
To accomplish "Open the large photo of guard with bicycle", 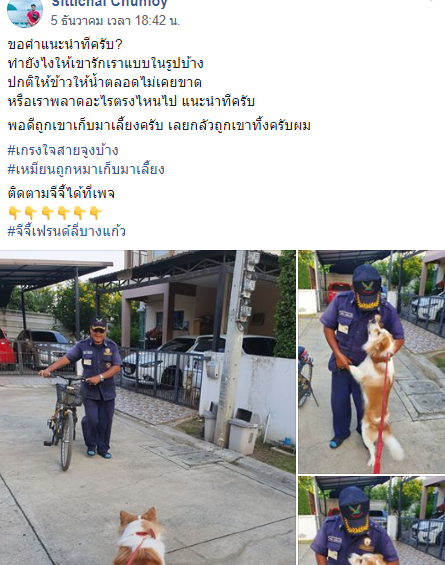I will (x=148, y=408).
